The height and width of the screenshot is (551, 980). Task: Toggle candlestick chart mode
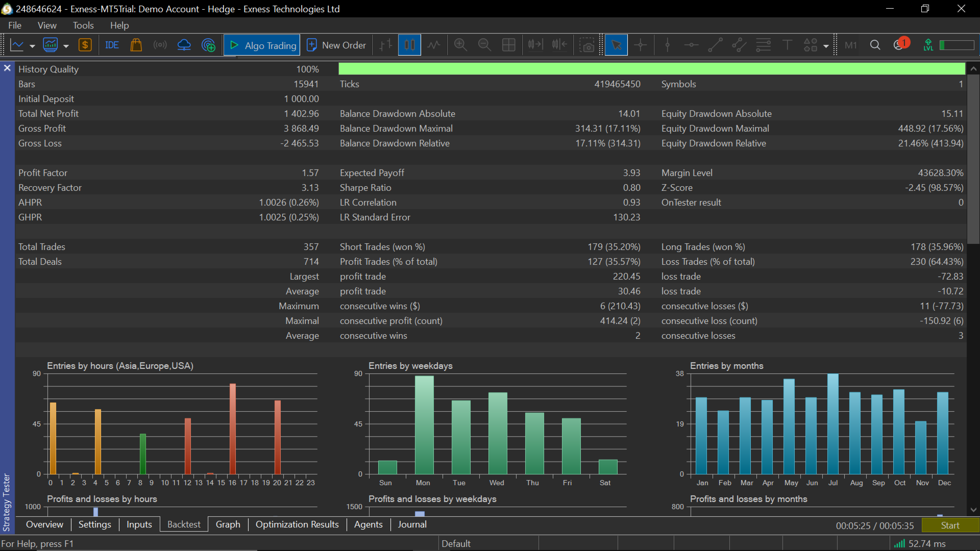(409, 45)
